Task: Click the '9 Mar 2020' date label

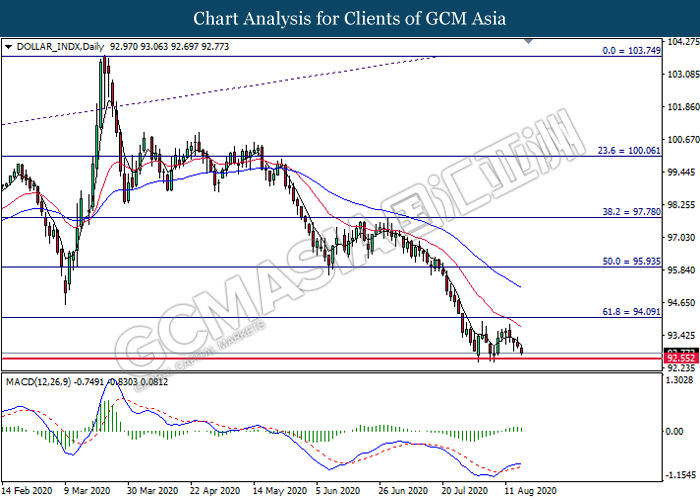Action: click(x=88, y=491)
